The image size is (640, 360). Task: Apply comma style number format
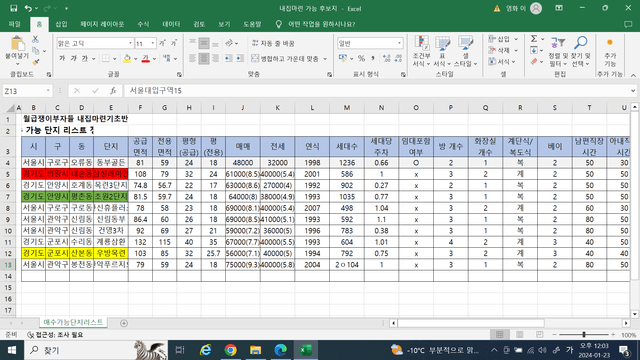click(x=373, y=59)
